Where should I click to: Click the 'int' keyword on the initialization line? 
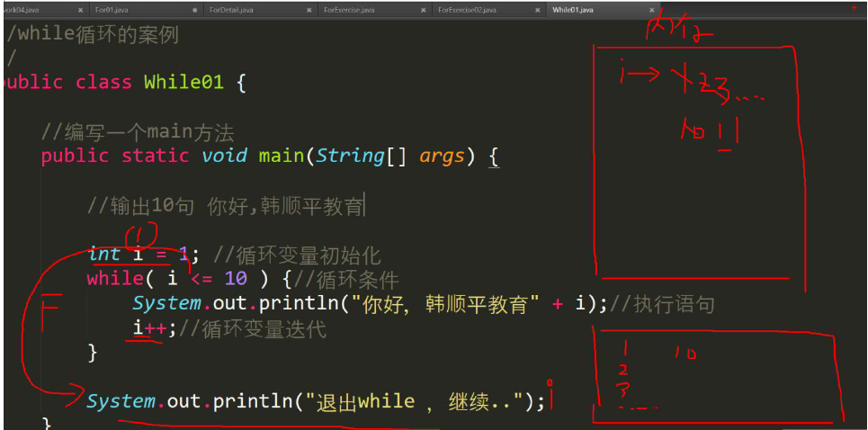click(104, 254)
